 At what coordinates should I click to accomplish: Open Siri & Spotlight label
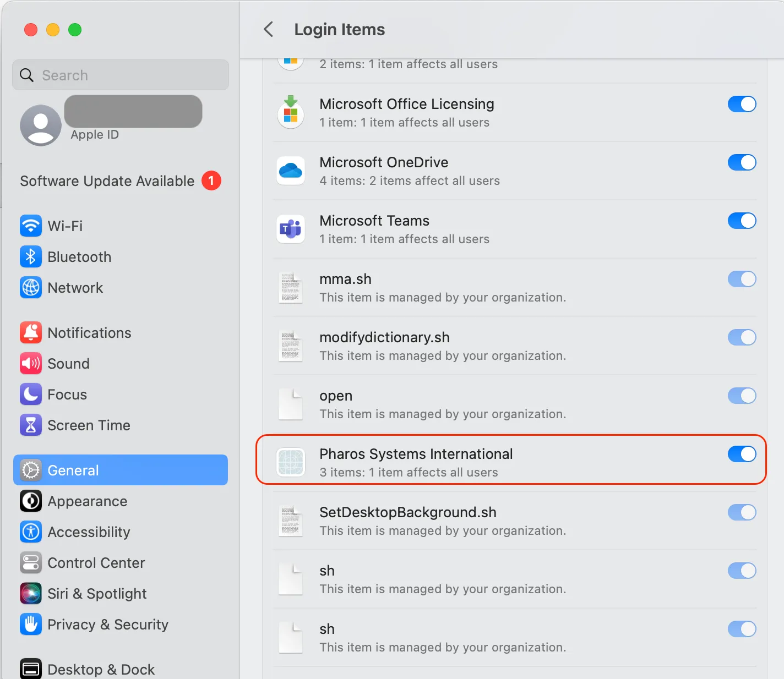[97, 593]
